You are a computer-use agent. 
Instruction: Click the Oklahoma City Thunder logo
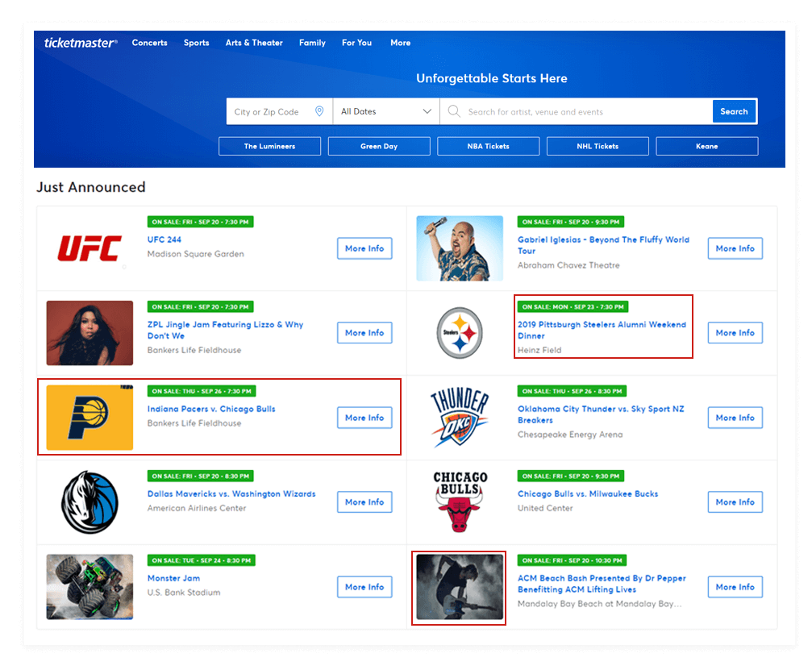coord(460,418)
